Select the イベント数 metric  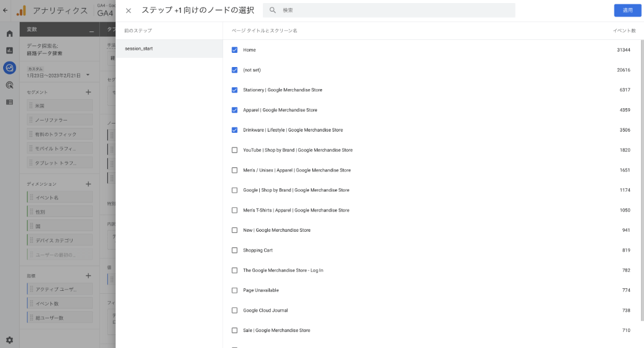coord(60,304)
